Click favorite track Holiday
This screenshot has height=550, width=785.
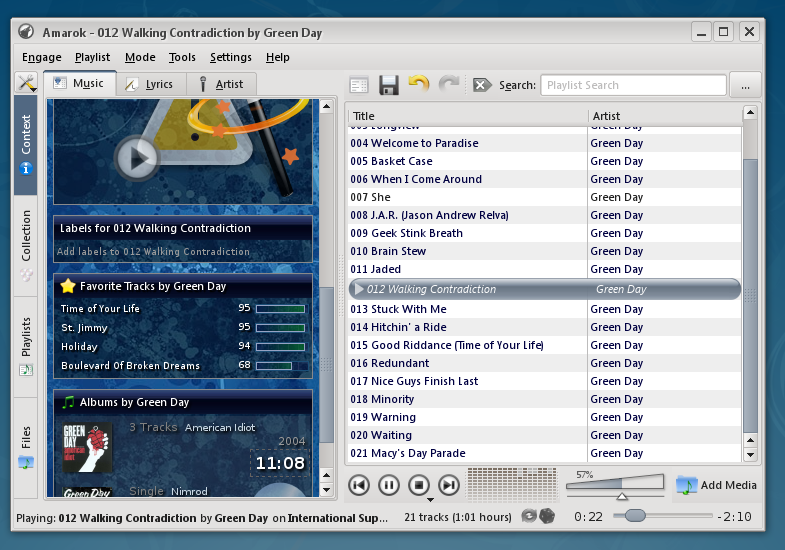(x=79, y=346)
